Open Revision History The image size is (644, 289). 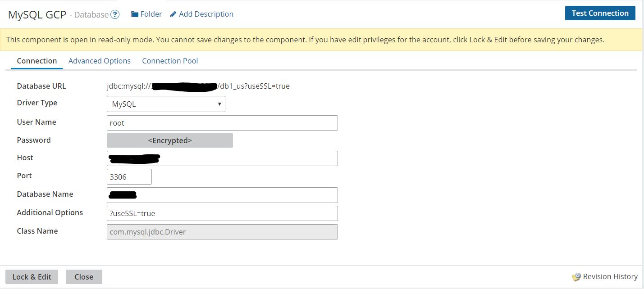pos(610,276)
